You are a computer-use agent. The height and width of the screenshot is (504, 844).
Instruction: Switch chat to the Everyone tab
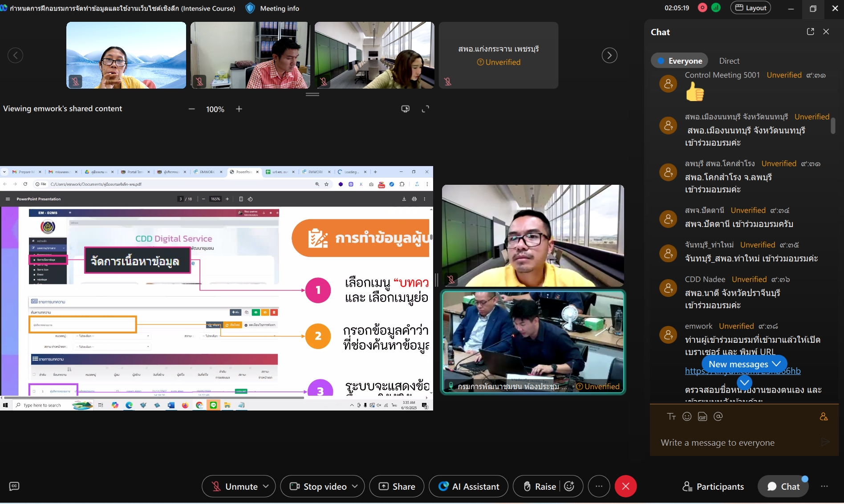680,61
